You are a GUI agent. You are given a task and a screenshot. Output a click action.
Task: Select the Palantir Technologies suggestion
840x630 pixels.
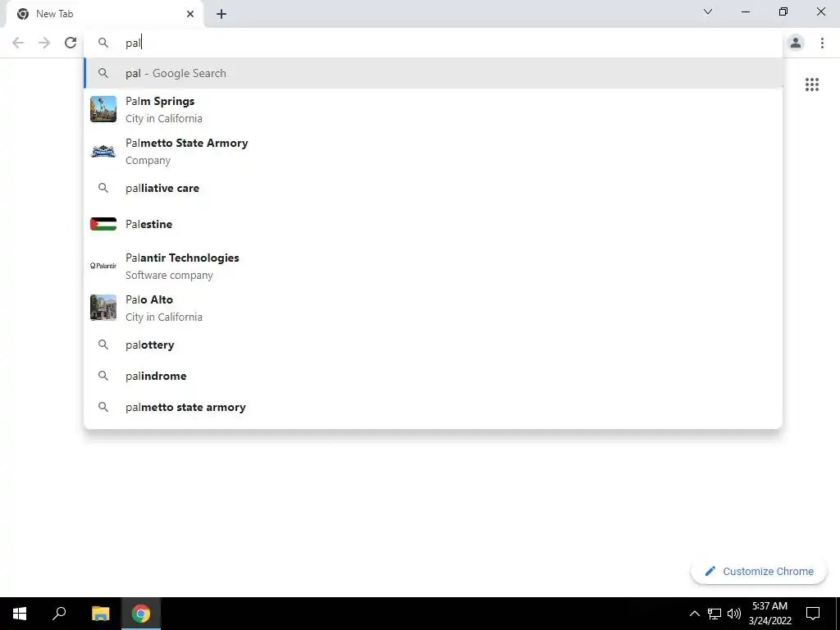[433, 266]
